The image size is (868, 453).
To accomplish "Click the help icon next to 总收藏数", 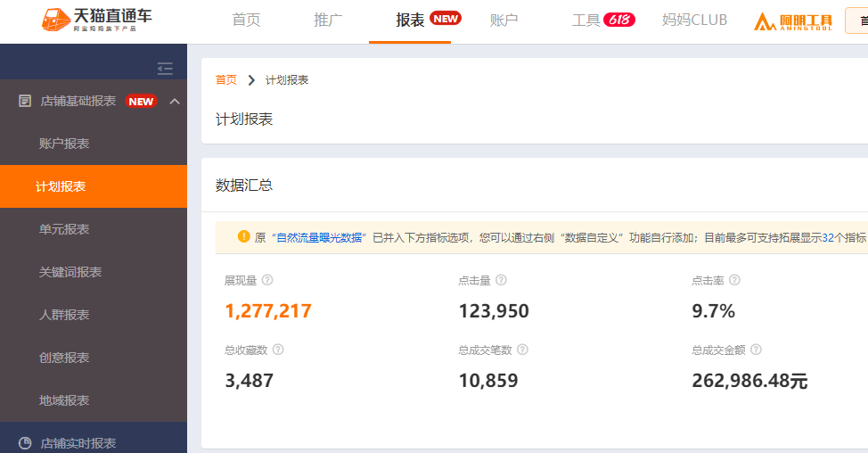I will tap(278, 350).
